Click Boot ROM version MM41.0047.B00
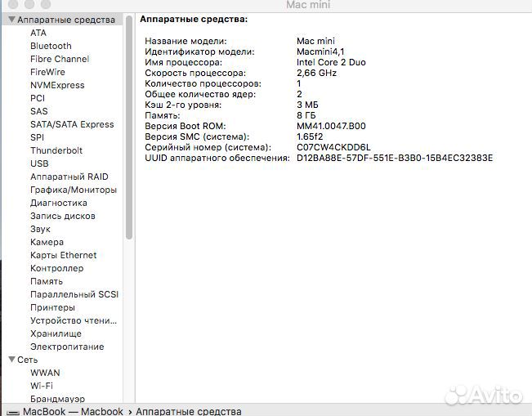The width and height of the screenshot is (532, 416). click(x=331, y=126)
